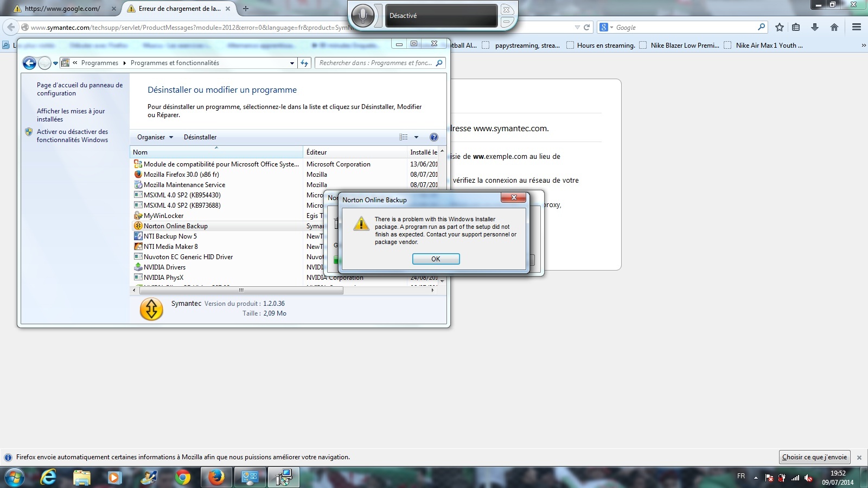This screenshot has width=868, height=488.
Task: Sort list by the Installé le column header
Action: tap(423, 152)
